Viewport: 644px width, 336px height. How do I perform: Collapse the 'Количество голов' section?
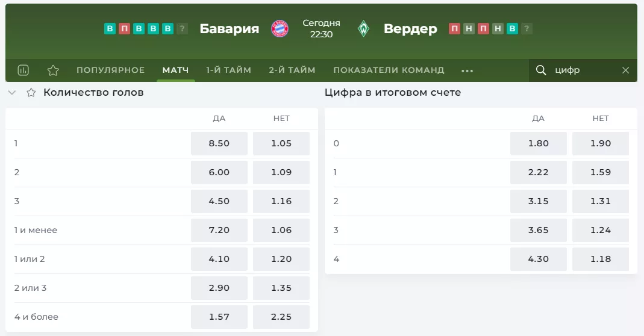click(12, 93)
